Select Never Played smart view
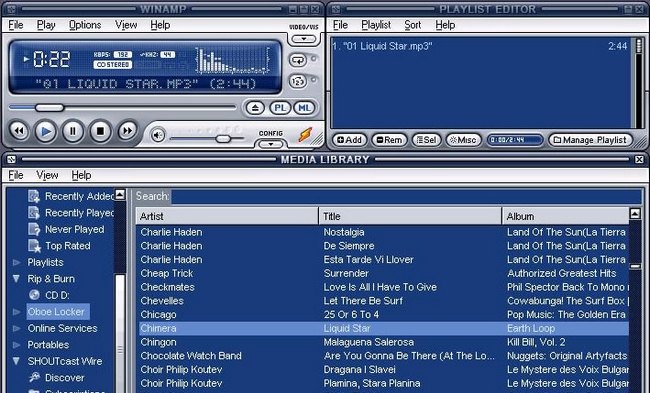 [x=66, y=229]
